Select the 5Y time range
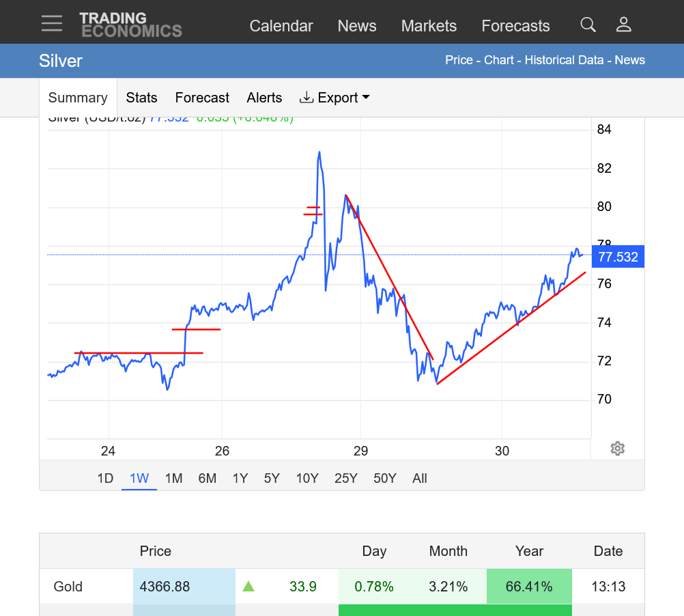The width and height of the screenshot is (684, 616). 272,478
